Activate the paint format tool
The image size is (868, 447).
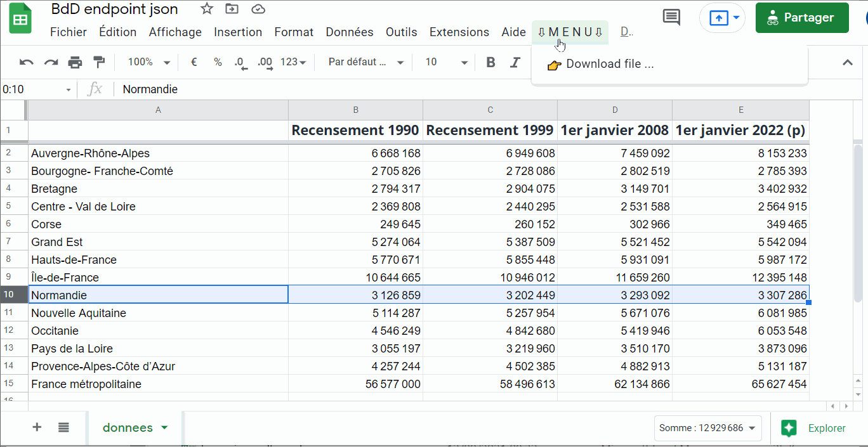point(99,62)
